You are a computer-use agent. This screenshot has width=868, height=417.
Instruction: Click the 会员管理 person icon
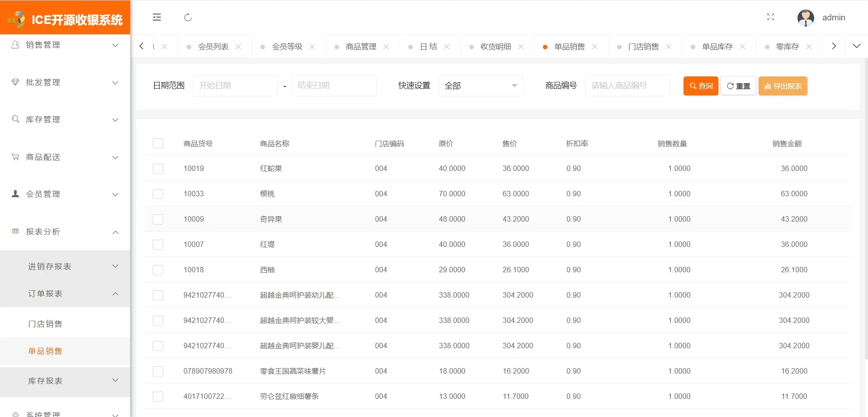point(15,194)
